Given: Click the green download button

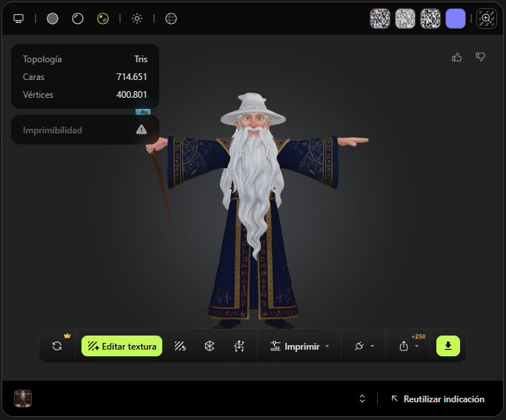Looking at the screenshot, I should (448, 346).
